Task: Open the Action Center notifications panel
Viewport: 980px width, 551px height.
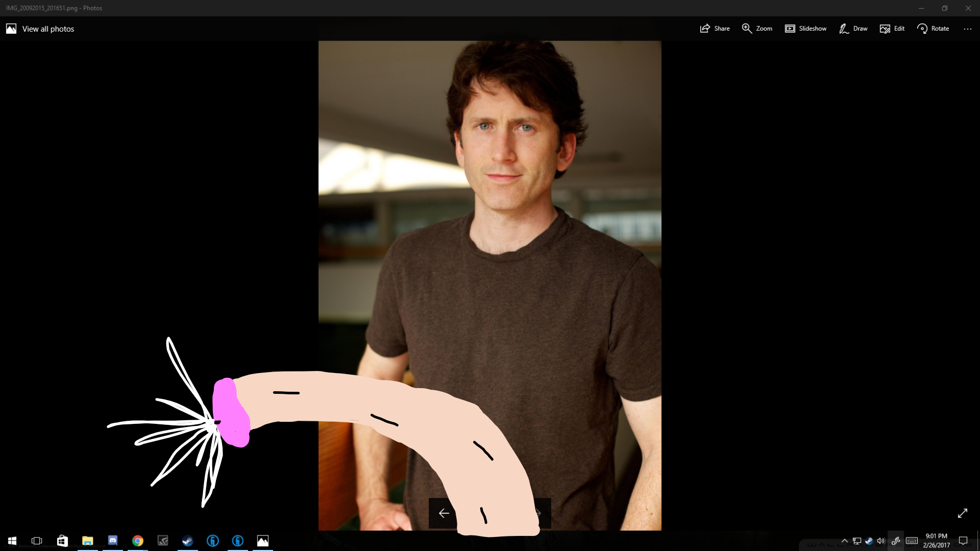Action: pos(963,541)
